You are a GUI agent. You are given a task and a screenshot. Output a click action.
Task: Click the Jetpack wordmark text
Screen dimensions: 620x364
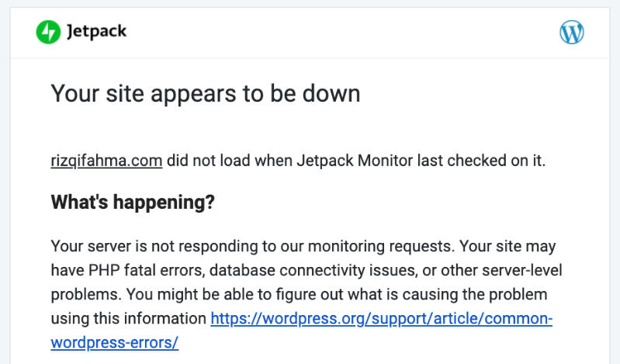[x=96, y=32]
